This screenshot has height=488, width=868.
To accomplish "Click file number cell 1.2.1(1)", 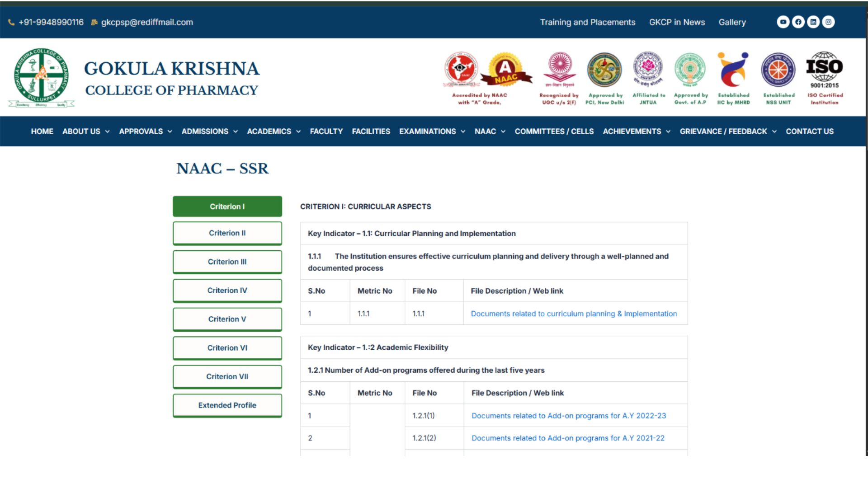I will 434,416.
